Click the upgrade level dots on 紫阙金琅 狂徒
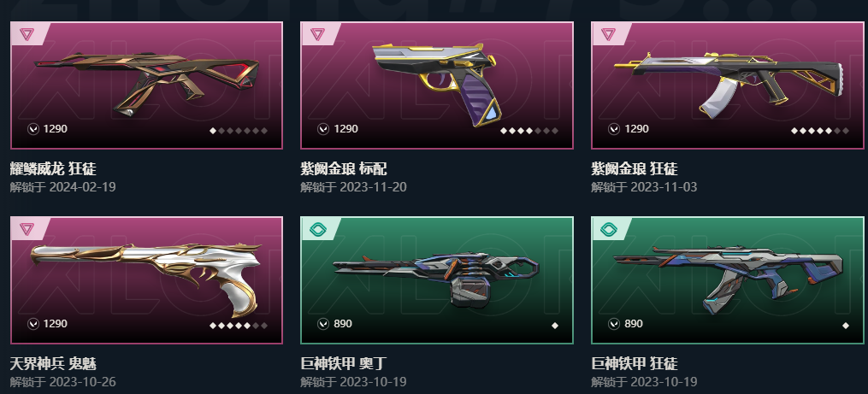868x394 pixels. pos(820,131)
